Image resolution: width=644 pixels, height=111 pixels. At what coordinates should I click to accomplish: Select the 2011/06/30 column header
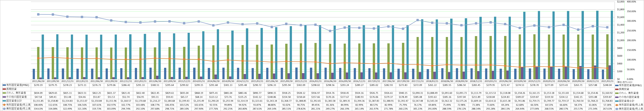point(38,82)
